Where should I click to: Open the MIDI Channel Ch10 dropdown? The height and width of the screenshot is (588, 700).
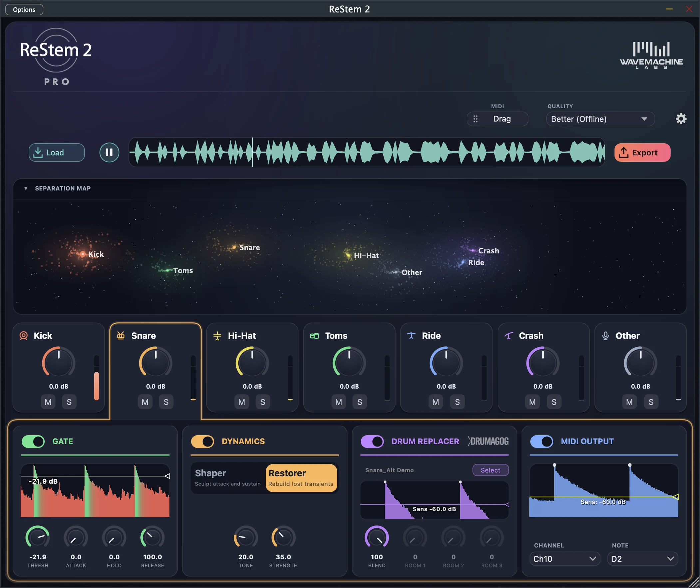click(565, 559)
